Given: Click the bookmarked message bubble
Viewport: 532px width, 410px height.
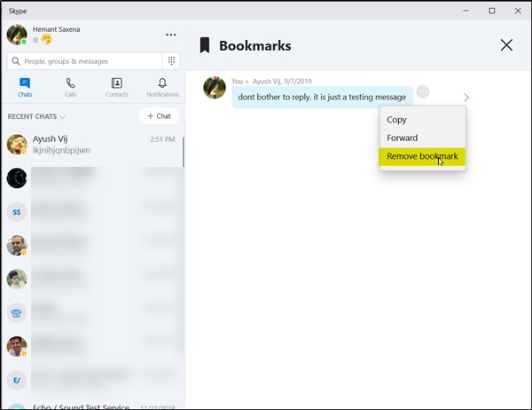Looking at the screenshot, I should click(323, 96).
